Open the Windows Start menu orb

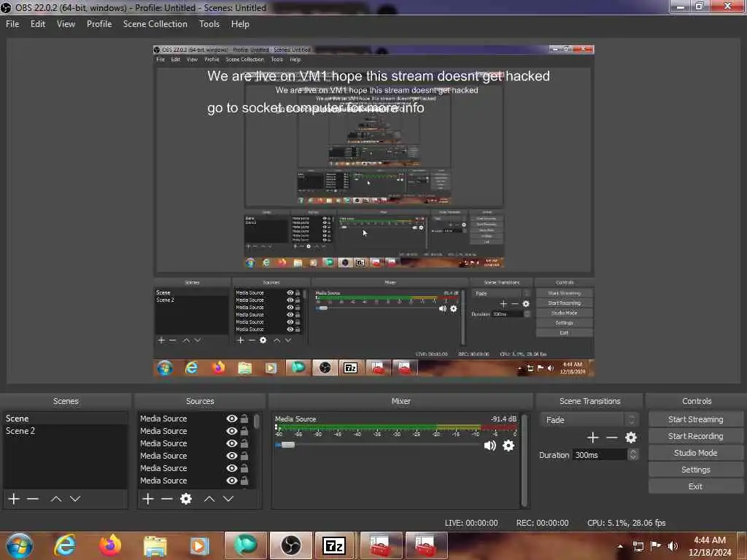click(20, 545)
